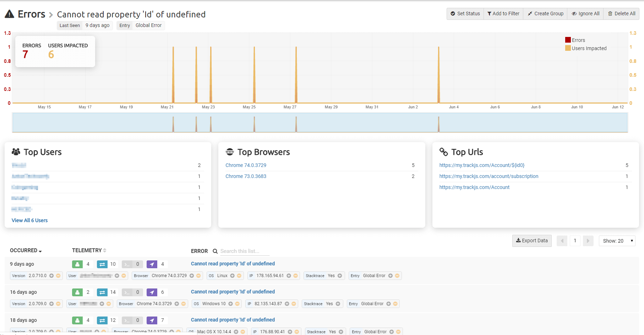Focus the Search this list field
The height and width of the screenshot is (335, 644).
245,251
